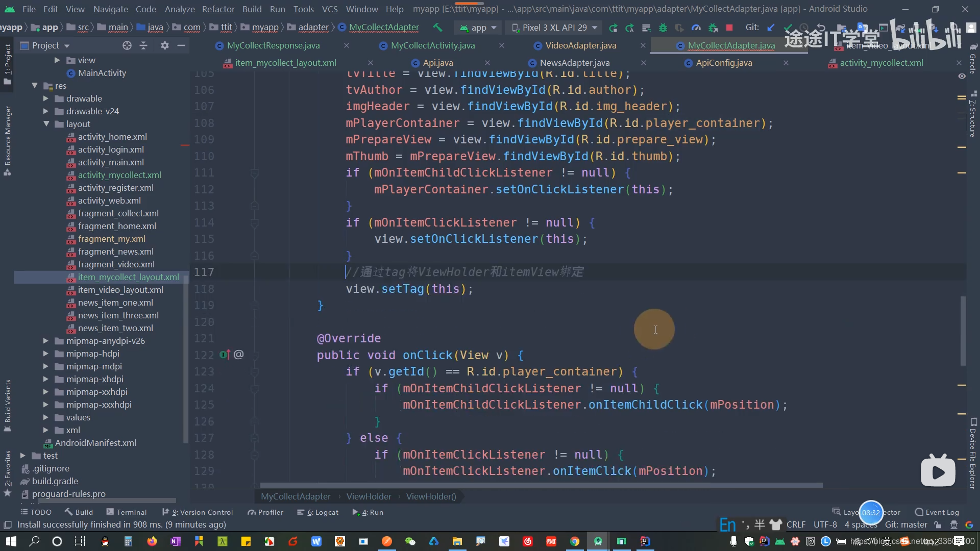Open the 9: Version Control window
The image size is (980, 551).
click(198, 512)
